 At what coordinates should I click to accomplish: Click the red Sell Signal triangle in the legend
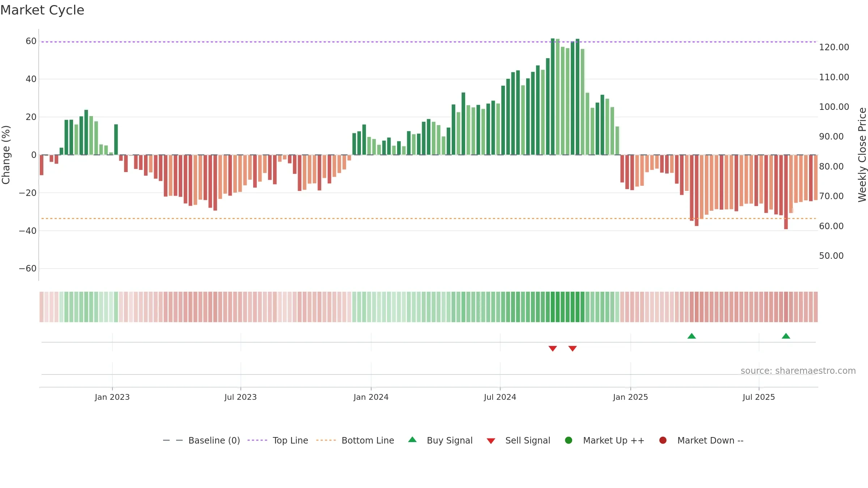[x=491, y=441]
